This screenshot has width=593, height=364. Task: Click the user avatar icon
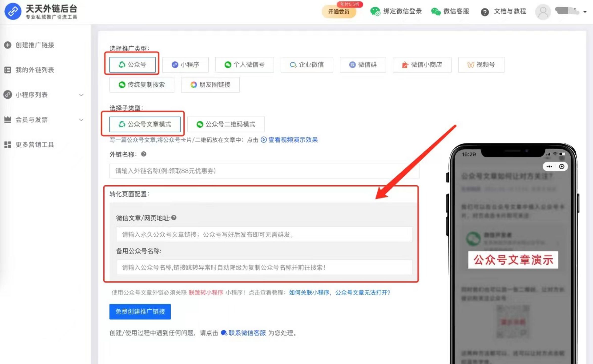pos(543,12)
